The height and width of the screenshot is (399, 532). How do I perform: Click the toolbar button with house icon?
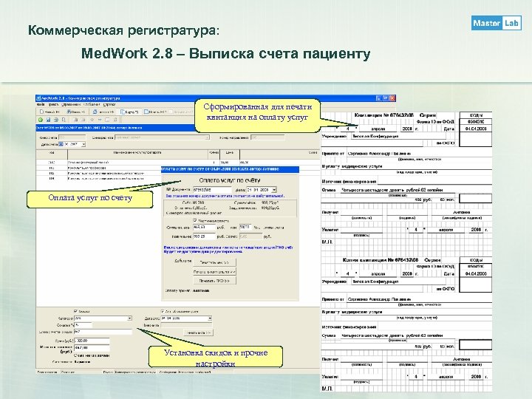click(x=103, y=112)
